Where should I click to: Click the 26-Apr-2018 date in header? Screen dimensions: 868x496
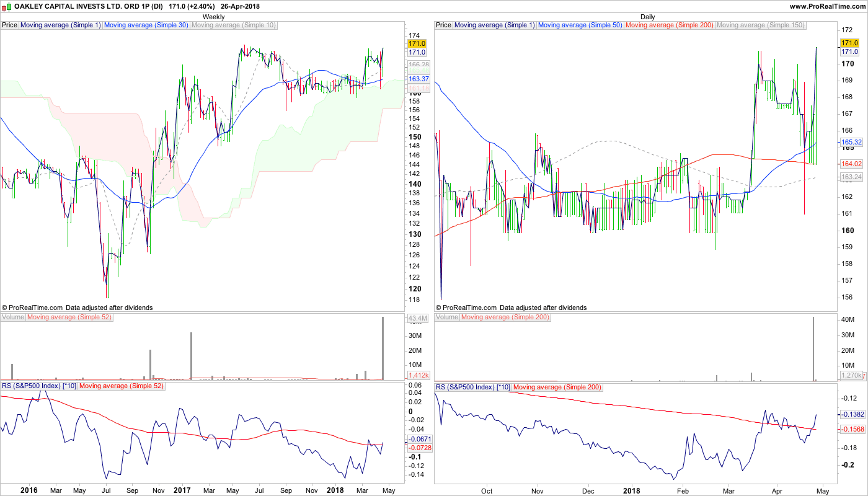240,6
